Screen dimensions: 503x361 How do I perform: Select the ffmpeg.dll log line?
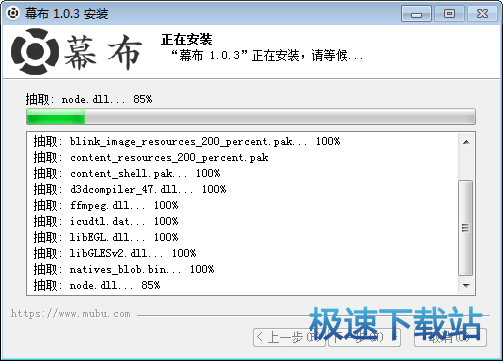click(106, 205)
